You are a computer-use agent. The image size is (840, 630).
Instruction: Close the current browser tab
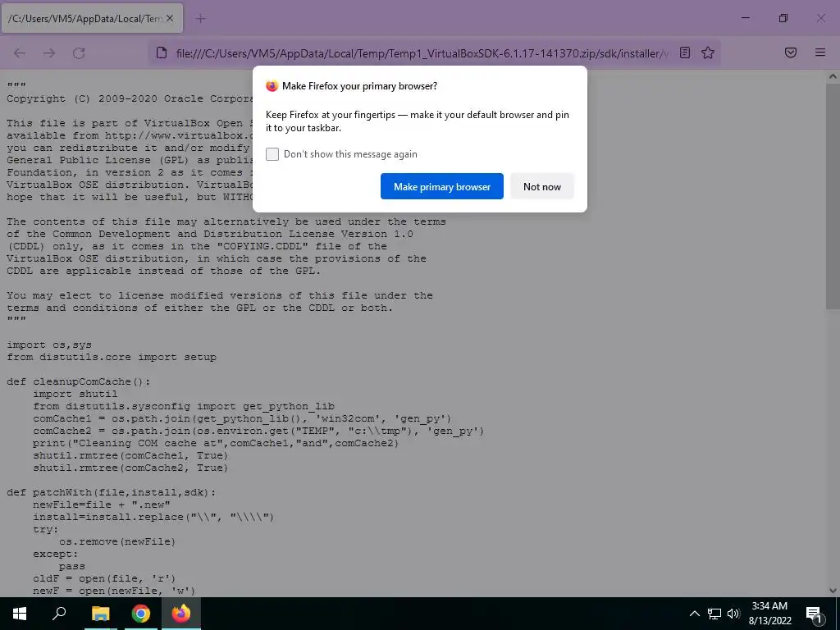point(170,18)
